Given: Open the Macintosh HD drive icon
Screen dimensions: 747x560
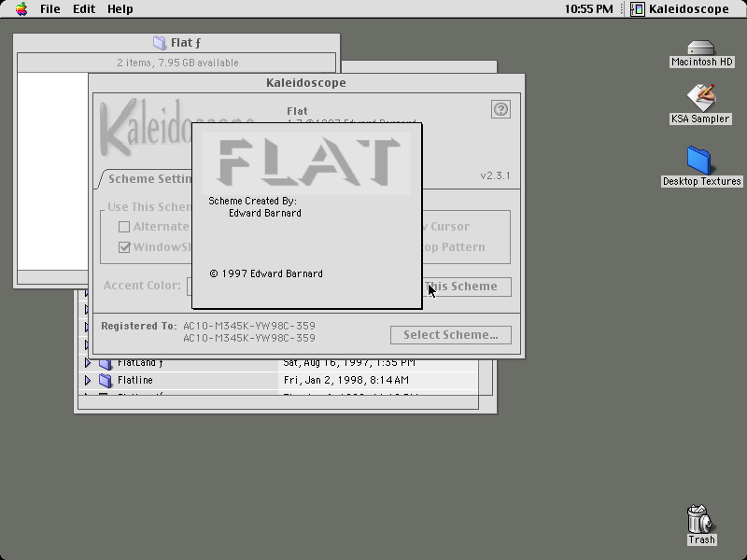Looking at the screenshot, I should coord(701,49).
